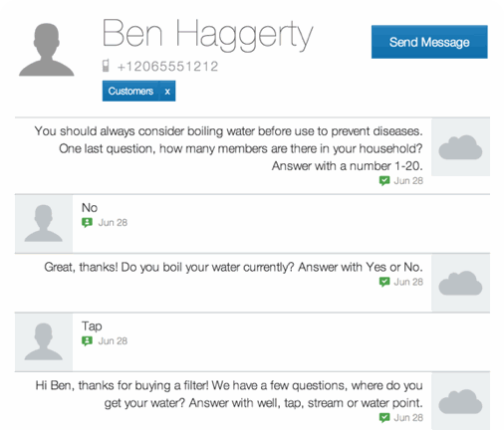
Task: Select the Customers group label
Action: tap(130, 91)
